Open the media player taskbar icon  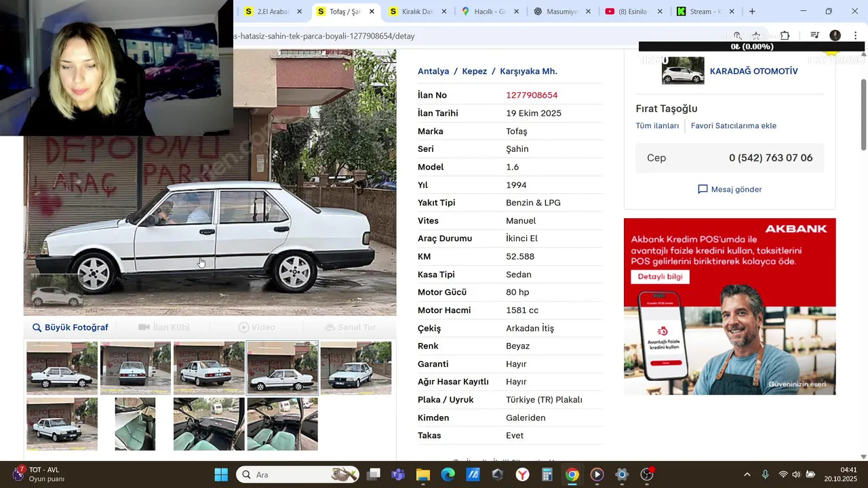[x=597, y=474]
